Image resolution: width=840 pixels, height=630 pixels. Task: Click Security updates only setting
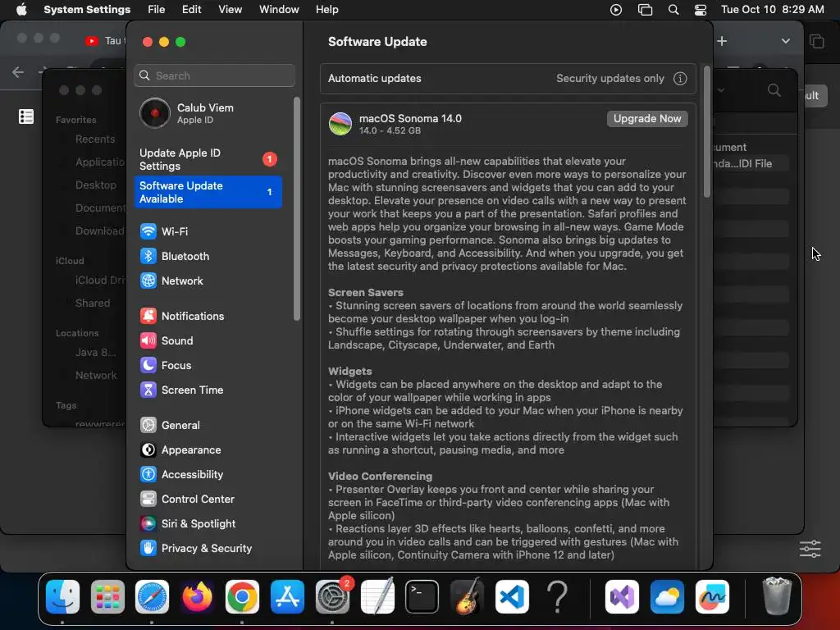(609, 79)
